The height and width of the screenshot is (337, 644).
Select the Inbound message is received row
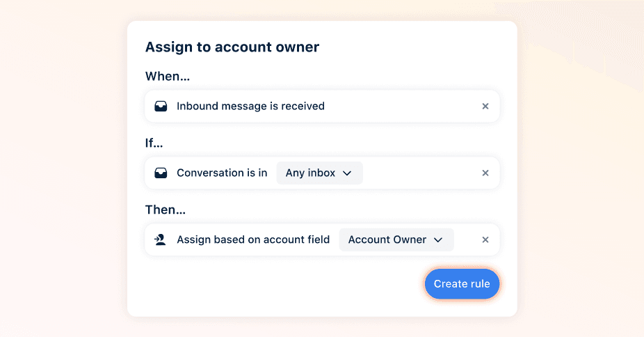322,107
